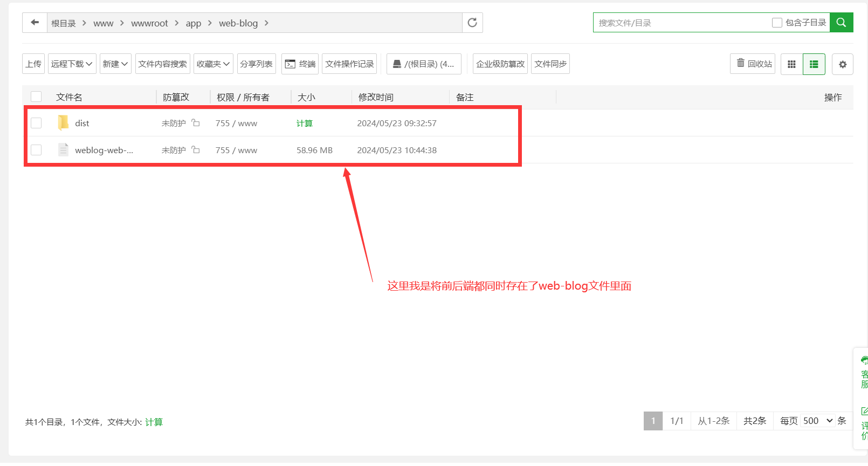Check the dist folder checkbox

(36, 123)
